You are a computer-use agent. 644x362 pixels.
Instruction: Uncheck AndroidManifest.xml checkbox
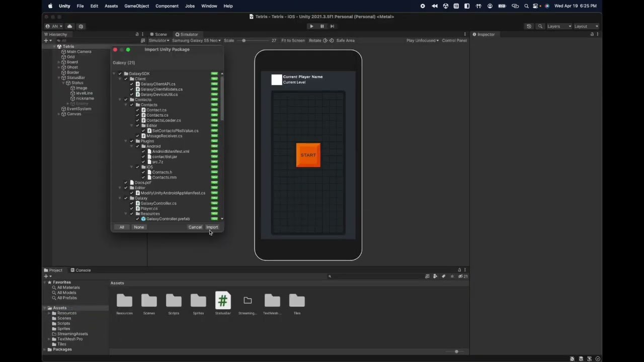pyautogui.click(x=143, y=151)
